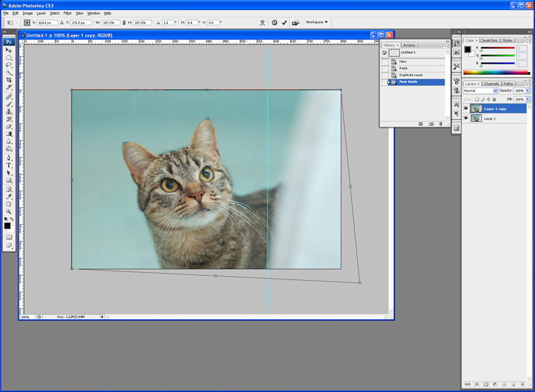Screen dimensions: 535x392
Task: Select the Pen tool
Action: click(x=9, y=158)
